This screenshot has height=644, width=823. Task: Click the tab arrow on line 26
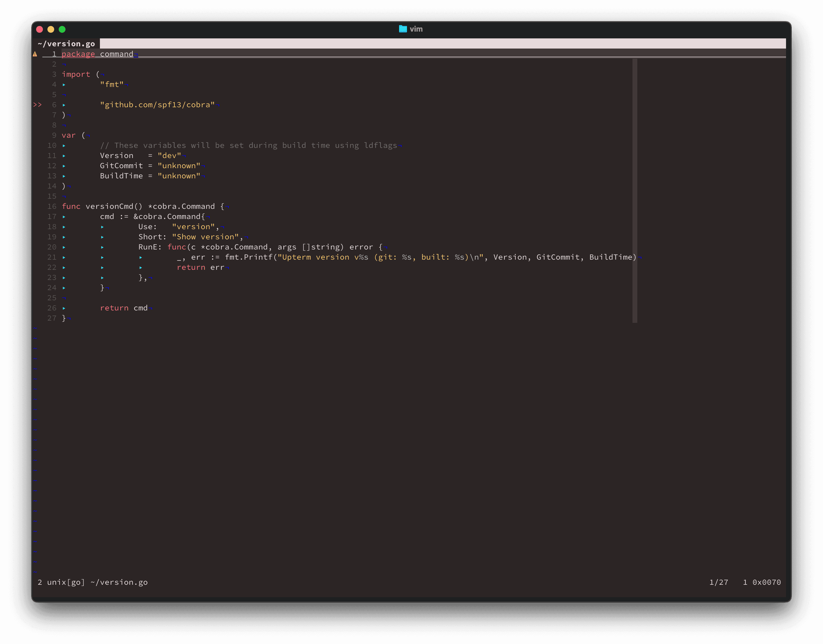[64, 308]
